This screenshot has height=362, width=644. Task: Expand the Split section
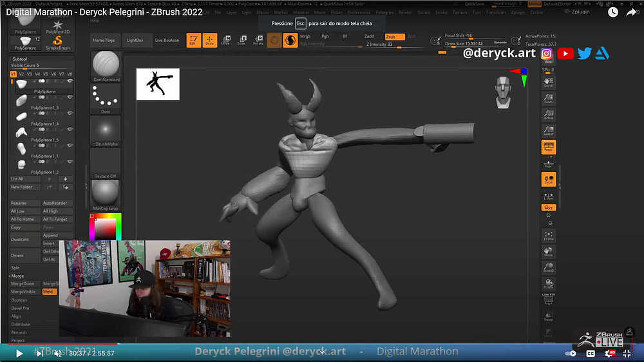(15, 267)
